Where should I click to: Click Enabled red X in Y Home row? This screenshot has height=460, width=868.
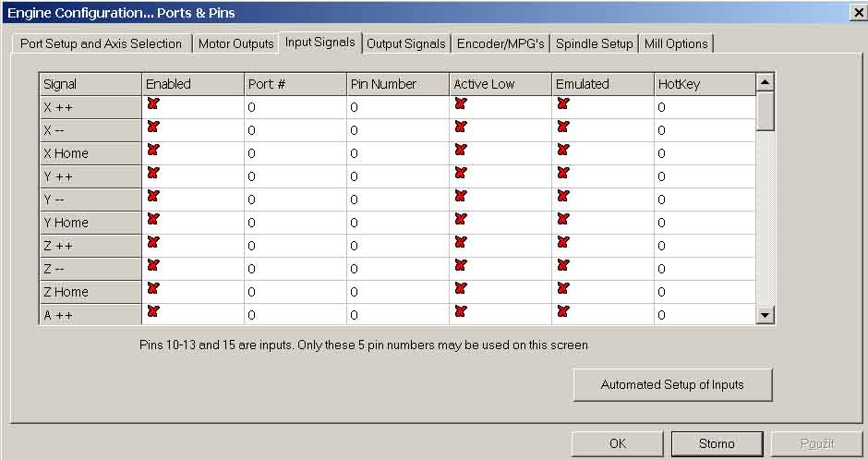click(153, 220)
